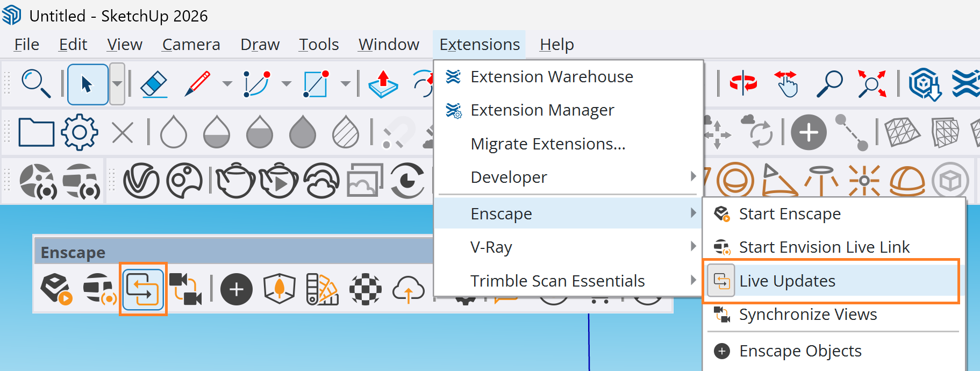Expand the Arc tool dropdown arrow
The image size is (980, 371).
287,84
